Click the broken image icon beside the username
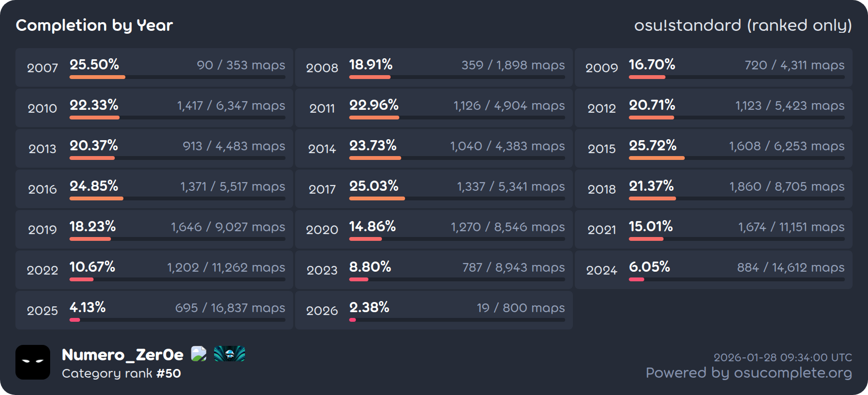 pyautogui.click(x=199, y=354)
